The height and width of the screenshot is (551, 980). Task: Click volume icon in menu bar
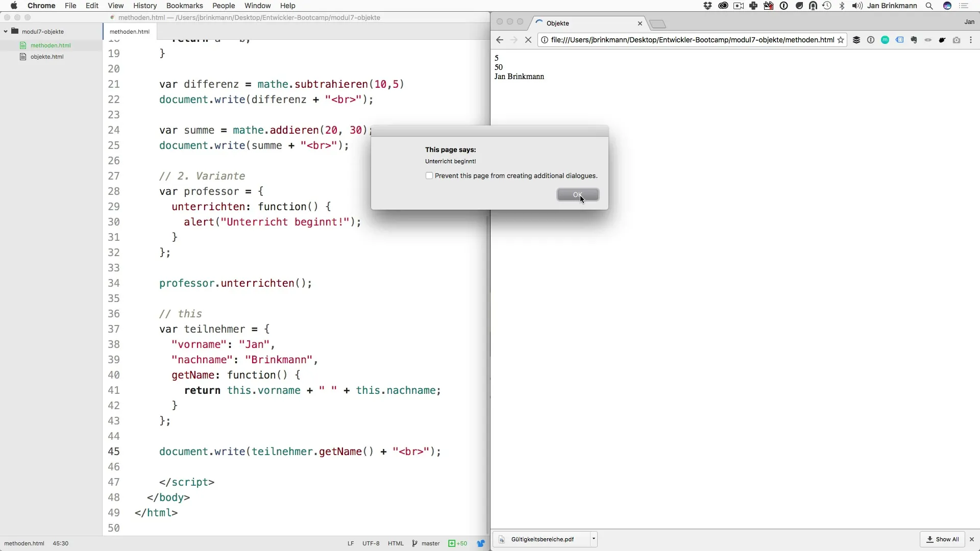(857, 6)
